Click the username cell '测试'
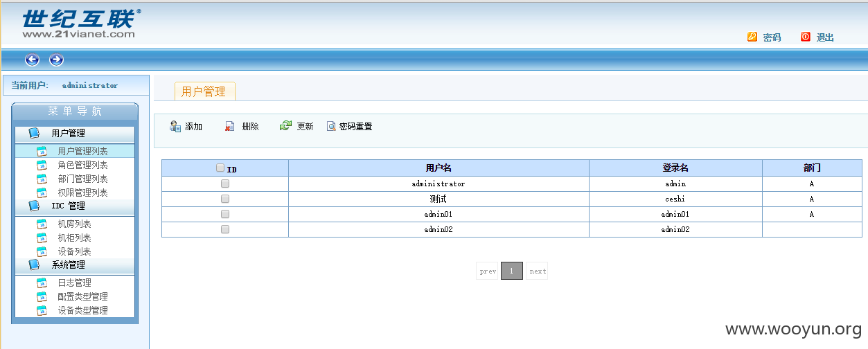Screen dimensions: 868x349 coord(438,199)
